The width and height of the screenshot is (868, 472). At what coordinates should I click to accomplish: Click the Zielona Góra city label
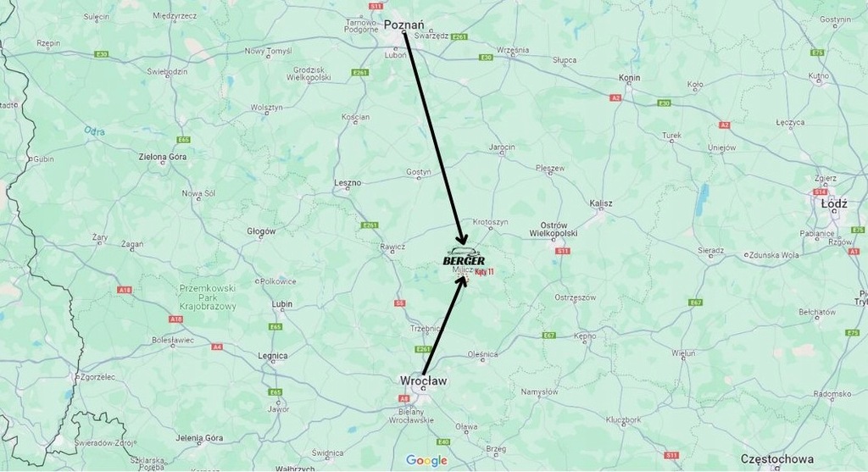click(163, 157)
